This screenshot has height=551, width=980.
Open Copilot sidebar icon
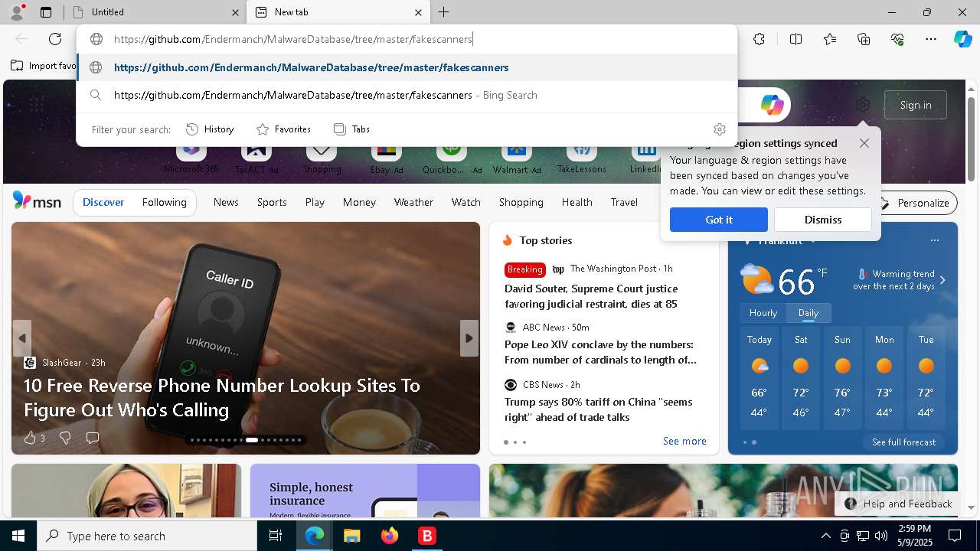962,39
